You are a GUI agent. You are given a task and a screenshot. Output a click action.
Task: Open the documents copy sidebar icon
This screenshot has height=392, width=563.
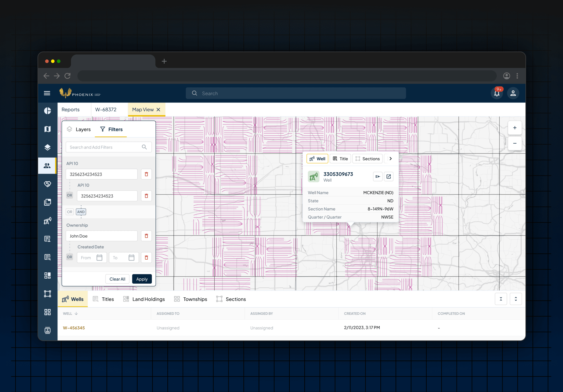48,202
